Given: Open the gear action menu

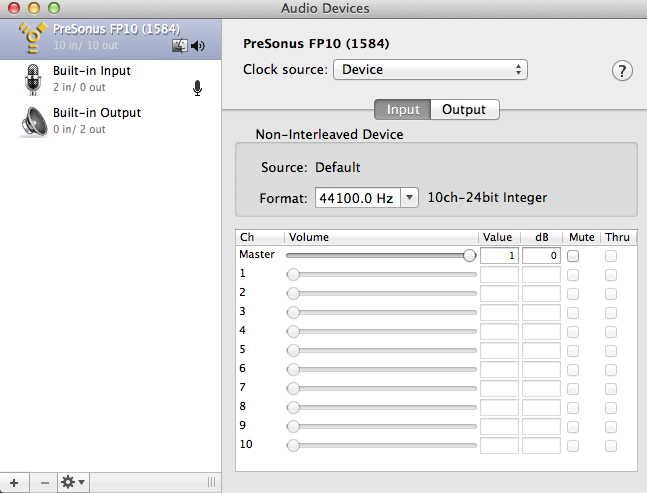Looking at the screenshot, I should (x=73, y=482).
